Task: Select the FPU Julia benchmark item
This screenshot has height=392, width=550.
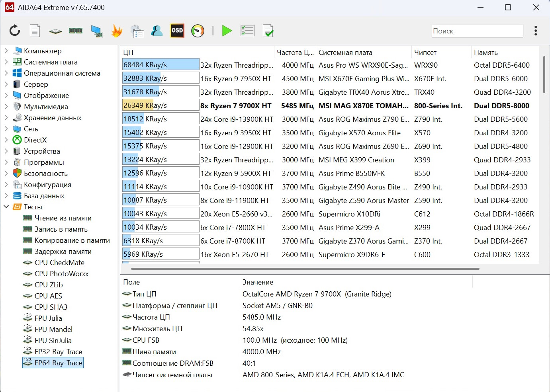Action: (48, 318)
